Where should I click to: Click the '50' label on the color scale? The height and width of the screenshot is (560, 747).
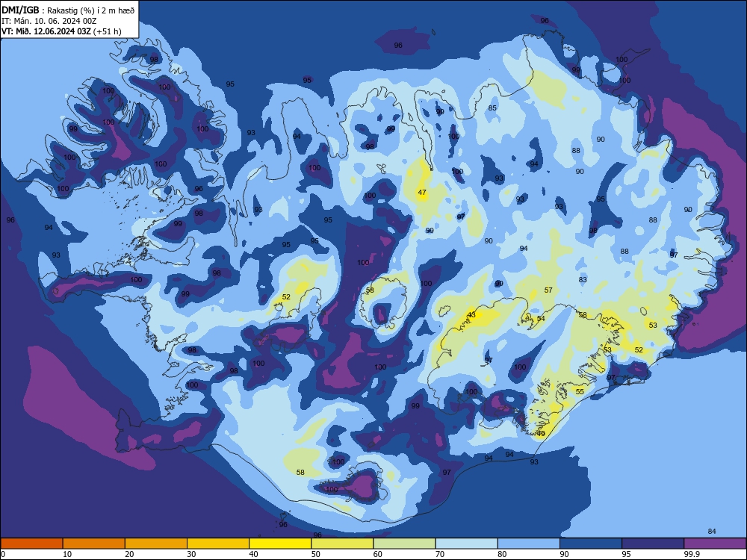click(x=316, y=554)
